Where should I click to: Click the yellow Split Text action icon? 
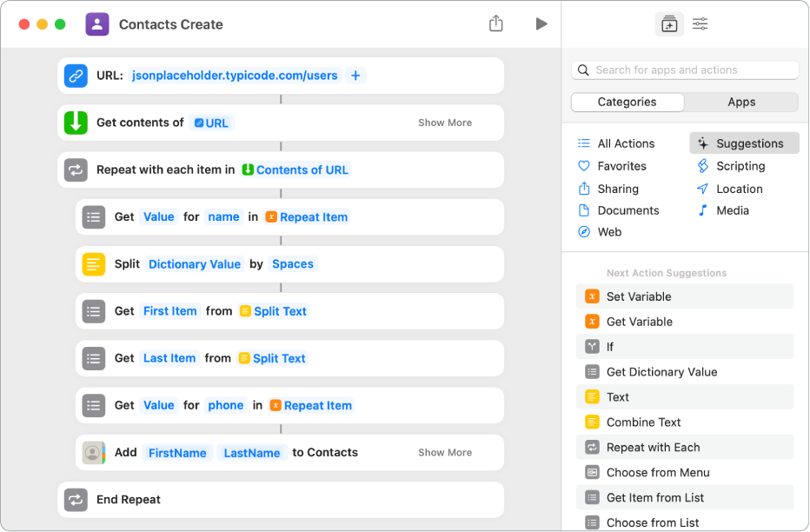[x=93, y=263]
